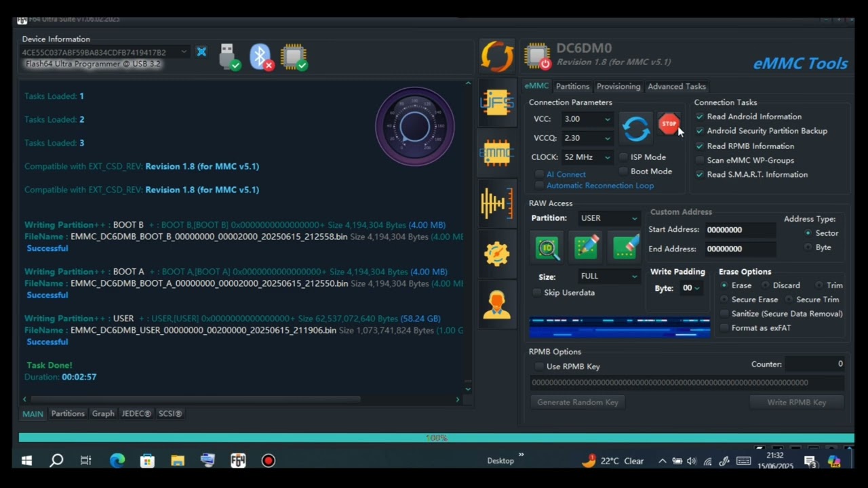The image size is (868, 488).
Task: Click the chip status icon in Device Information
Action: click(x=294, y=57)
